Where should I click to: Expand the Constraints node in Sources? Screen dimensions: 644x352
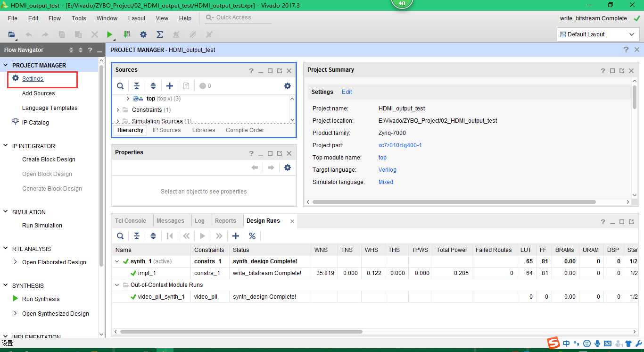[118, 110]
